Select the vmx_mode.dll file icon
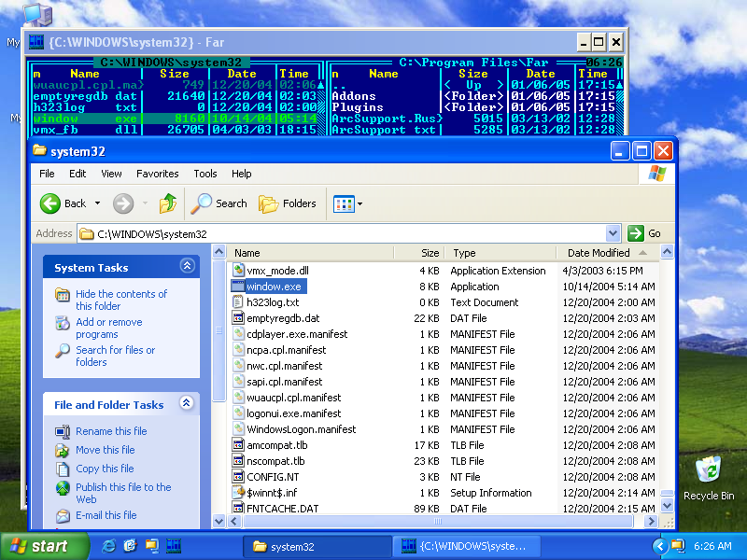This screenshot has width=747, height=560. click(238, 271)
